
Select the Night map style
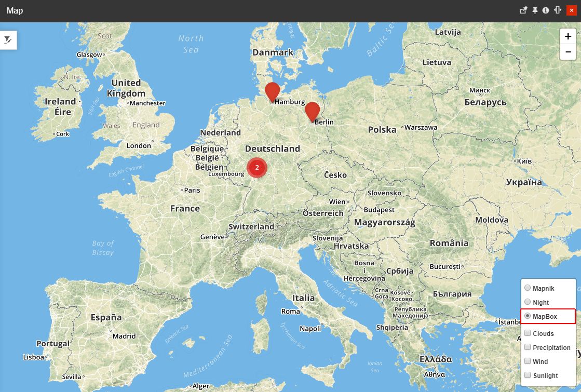[528, 302]
